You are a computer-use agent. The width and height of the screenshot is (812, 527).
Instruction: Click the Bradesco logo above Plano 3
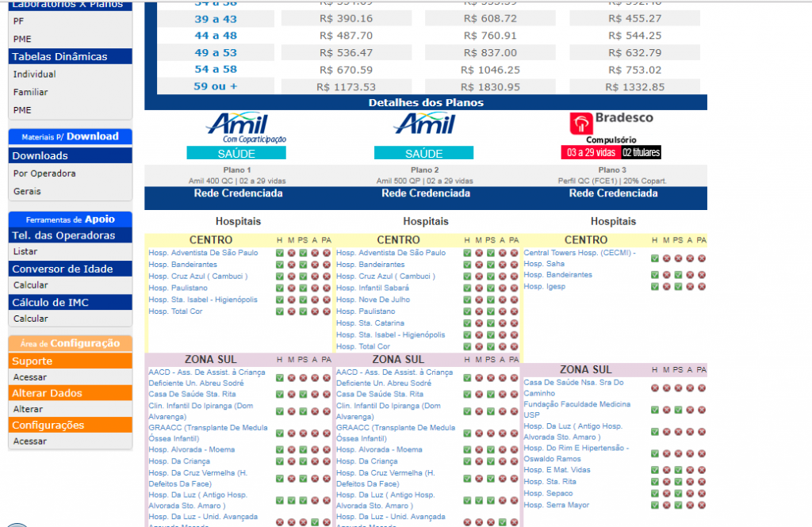[x=611, y=123]
